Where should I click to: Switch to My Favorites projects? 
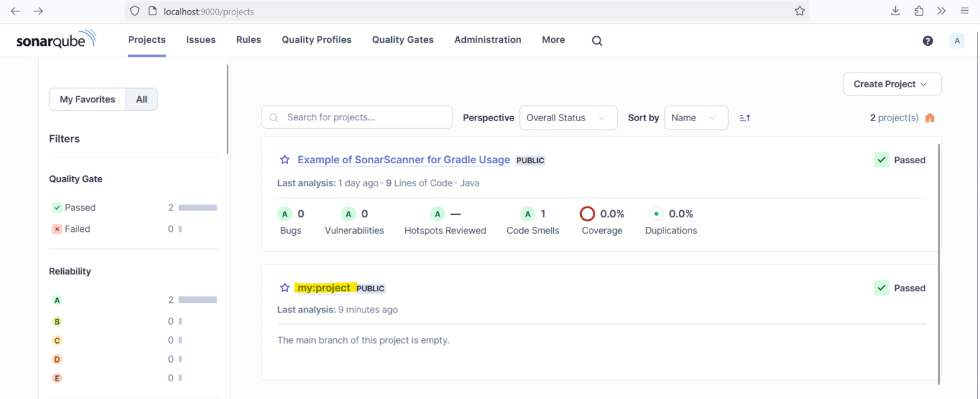tap(87, 99)
